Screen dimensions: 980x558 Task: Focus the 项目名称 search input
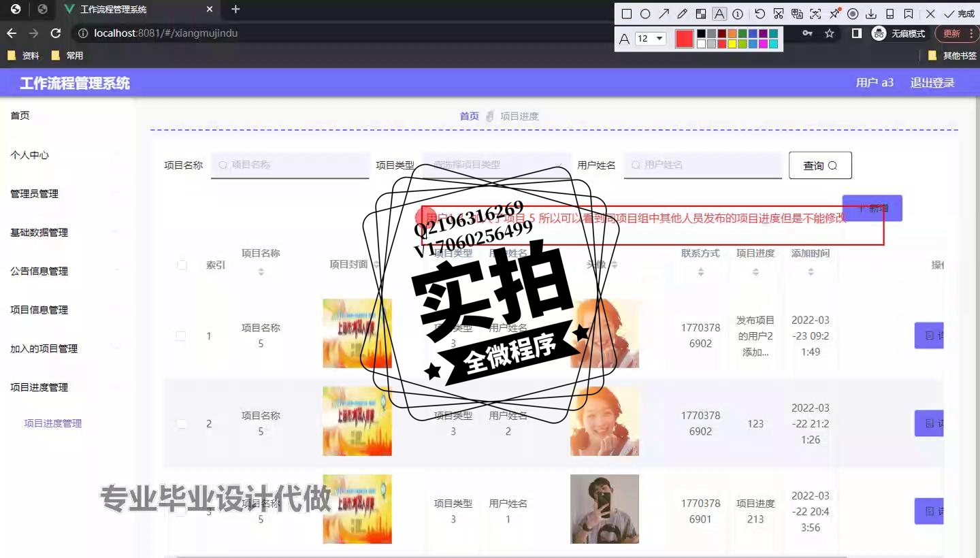290,165
